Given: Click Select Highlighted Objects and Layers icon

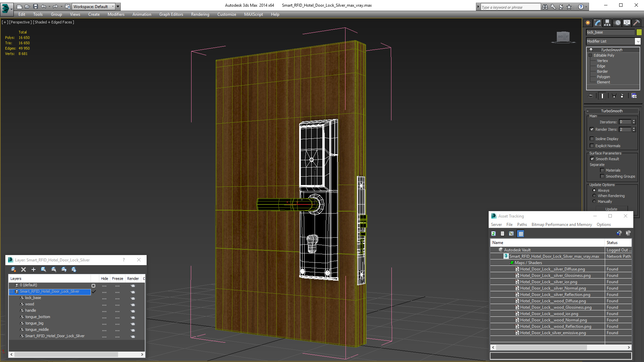Looking at the screenshot, I should [44, 269].
